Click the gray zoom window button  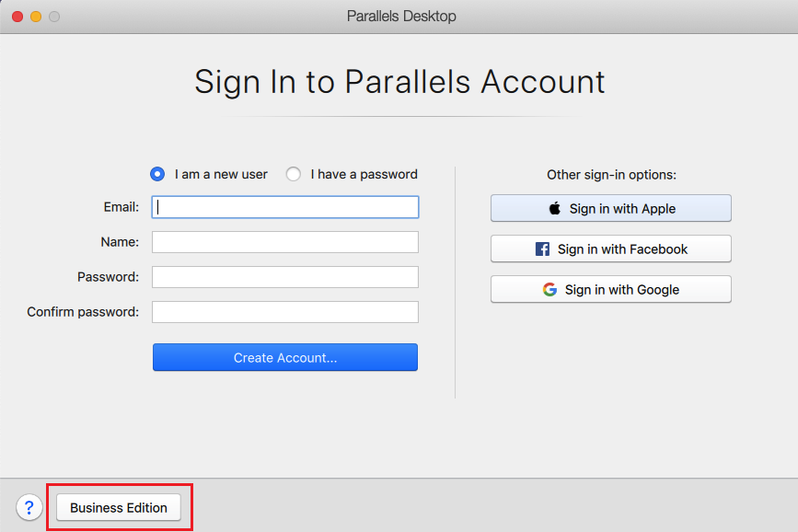[54, 17]
